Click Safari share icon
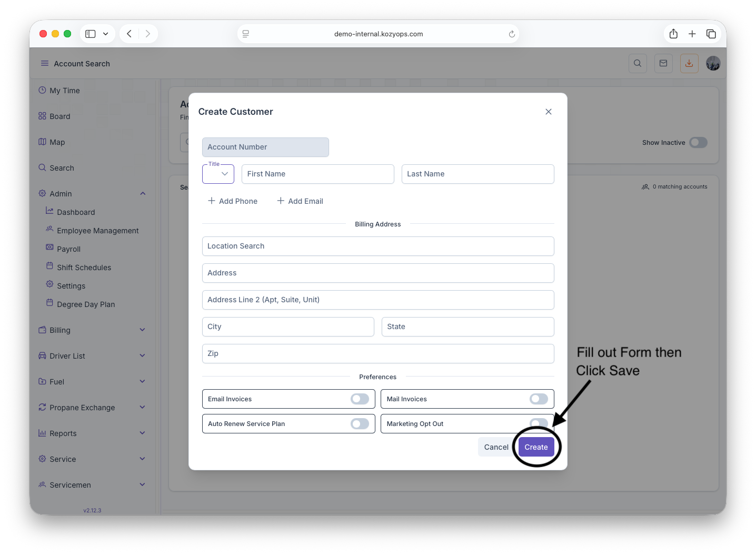756x554 pixels. (x=673, y=34)
